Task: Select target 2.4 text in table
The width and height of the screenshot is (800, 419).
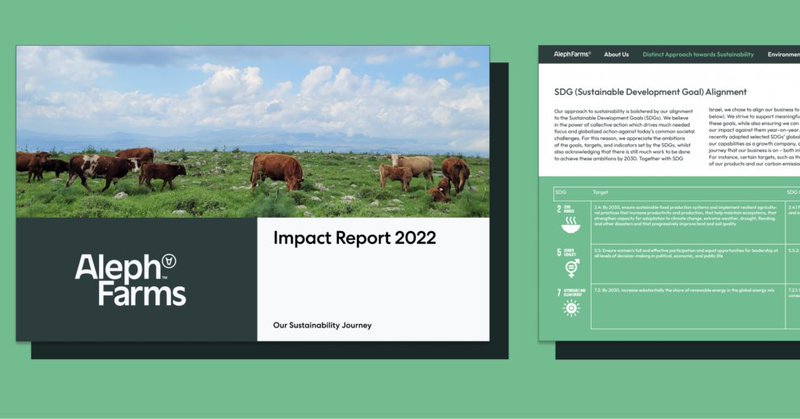Action: pos(686,215)
